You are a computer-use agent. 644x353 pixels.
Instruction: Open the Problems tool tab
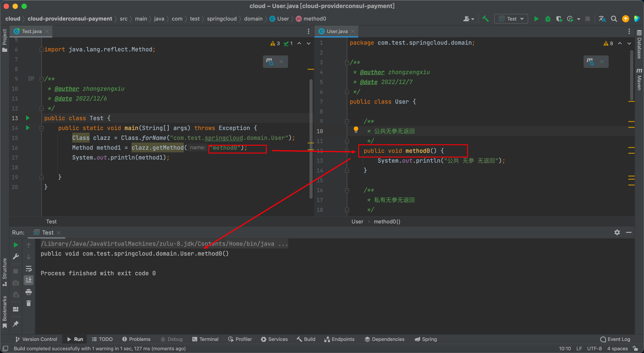(136, 339)
